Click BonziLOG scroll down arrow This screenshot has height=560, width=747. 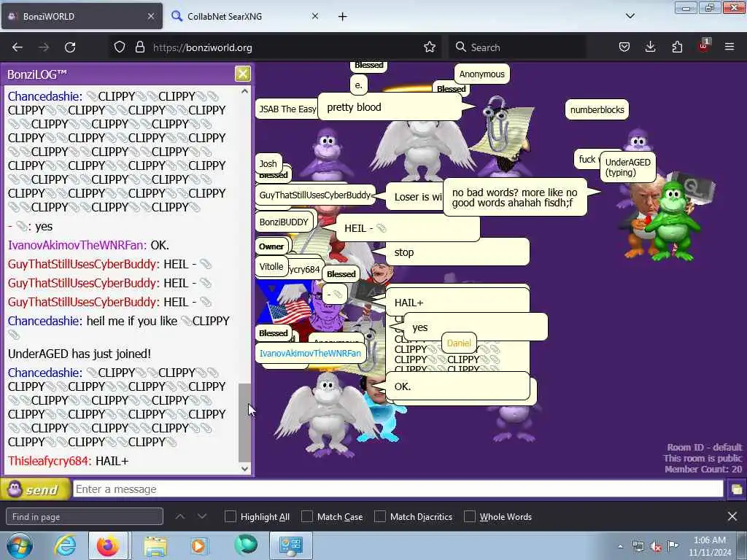point(245,469)
